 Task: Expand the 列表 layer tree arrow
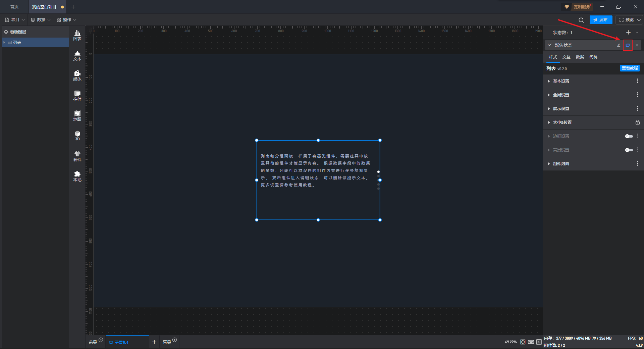(x=4, y=42)
